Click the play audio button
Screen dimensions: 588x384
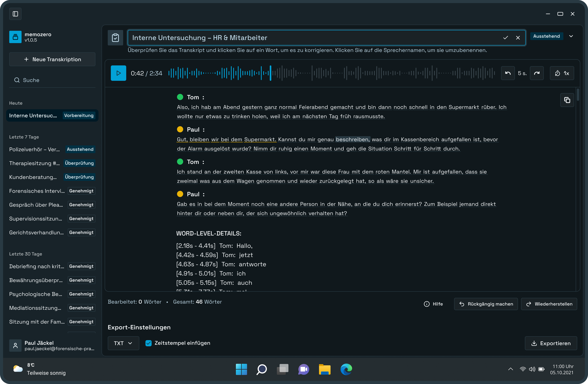(x=118, y=73)
